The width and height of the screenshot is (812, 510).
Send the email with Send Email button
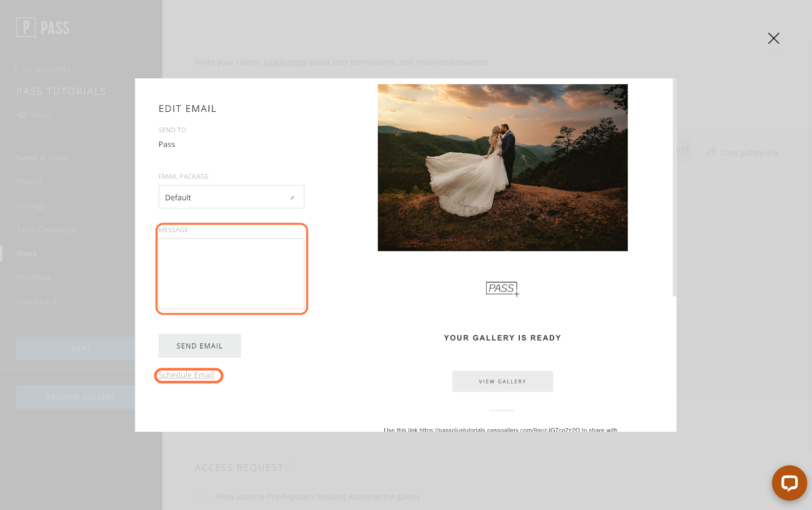click(x=199, y=345)
